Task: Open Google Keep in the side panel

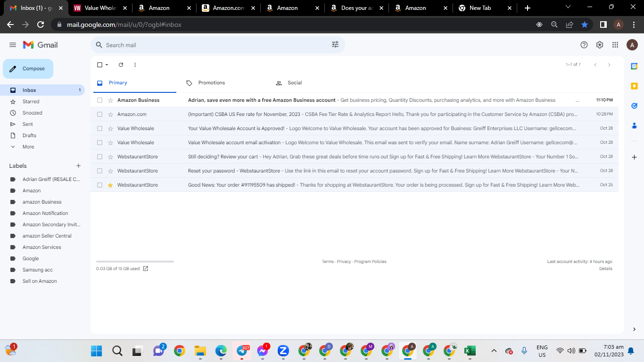Action: [634, 86]
